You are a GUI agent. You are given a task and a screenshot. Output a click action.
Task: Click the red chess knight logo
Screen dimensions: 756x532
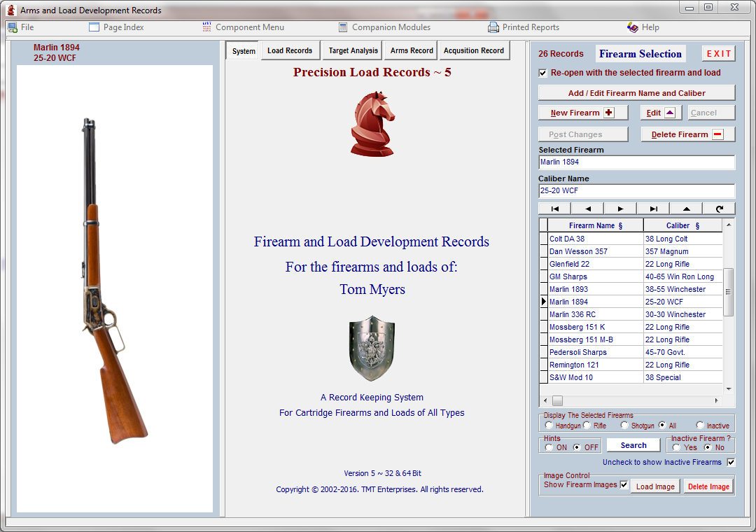click(372, 124)
